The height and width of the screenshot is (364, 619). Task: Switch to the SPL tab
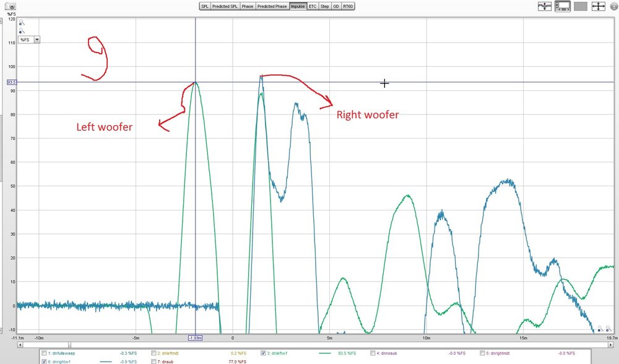[x=205, y=6]
